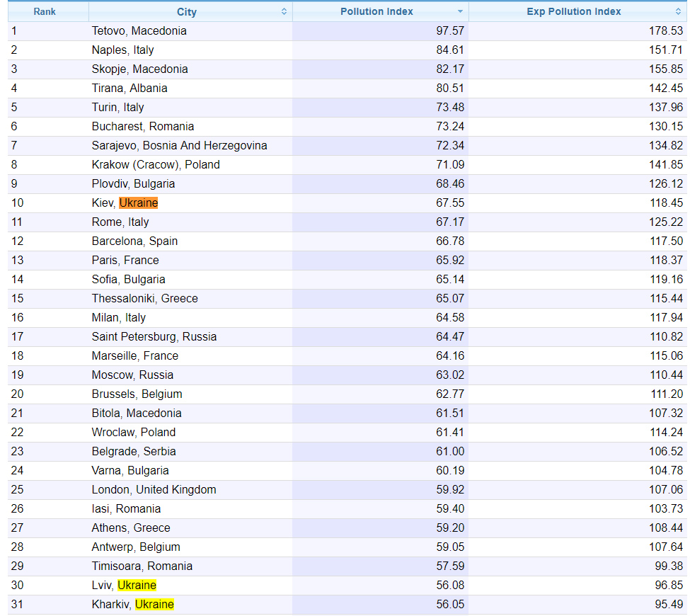Select the London, United Kingdom entry
The image size is (690, 616).
pyautogui.click(x=154, y=490)
